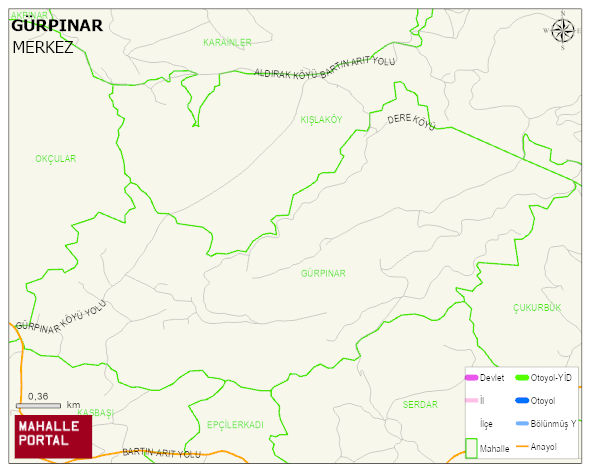Click the orange Anayol legend line
Image resolution: width=591 pixels, height=472 pixels.
tap(522, 446)
